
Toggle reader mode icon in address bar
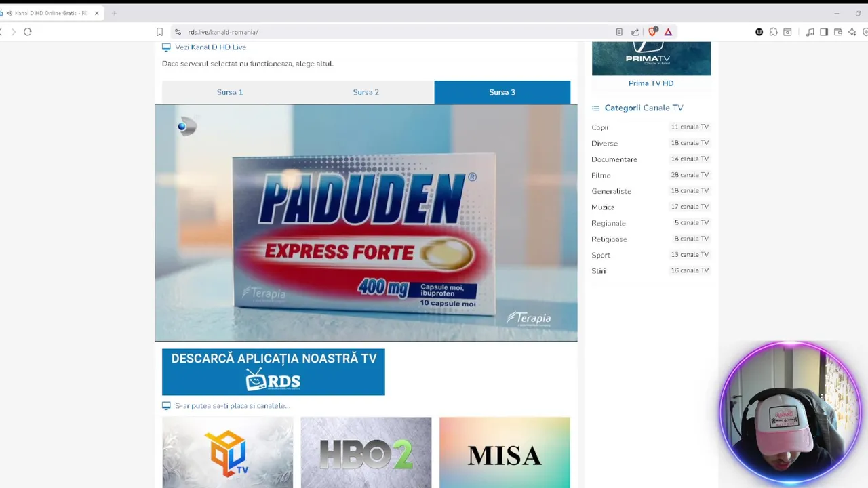[x=619, y=32]
